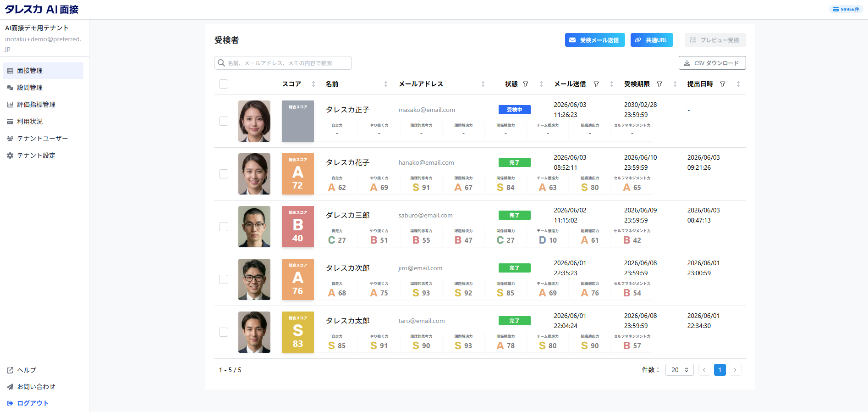Click the remaining count badge 99956件
This screenshot has width=868, height=412.
tap(846, 9)
